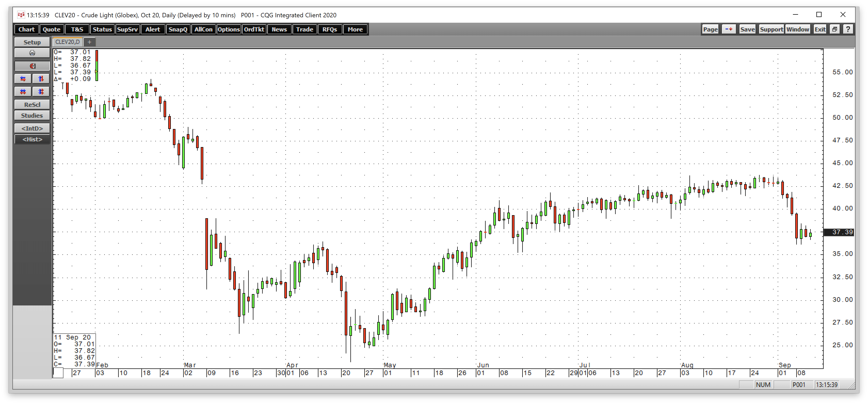Click the Δ= +0.09 change value

73,78
